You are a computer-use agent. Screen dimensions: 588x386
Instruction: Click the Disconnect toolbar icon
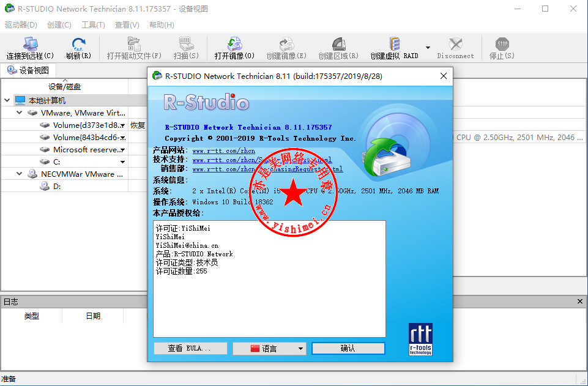(x=455, y=44)
